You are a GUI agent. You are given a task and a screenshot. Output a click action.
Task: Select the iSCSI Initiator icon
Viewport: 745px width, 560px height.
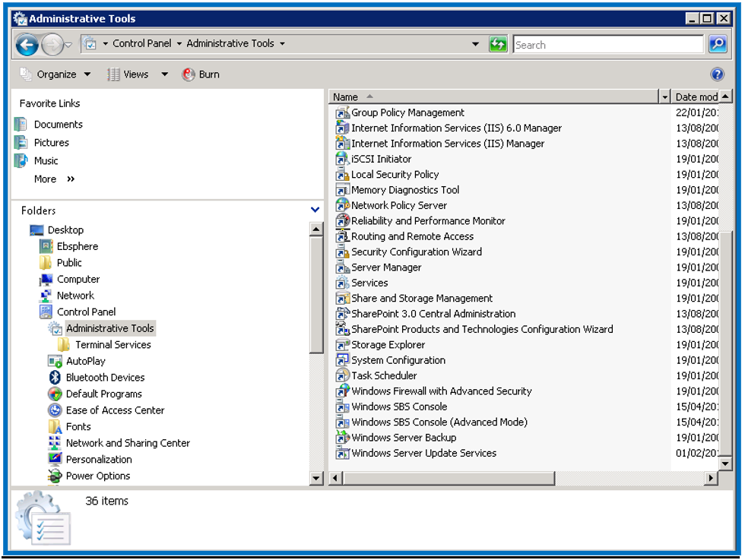[342, 159]
